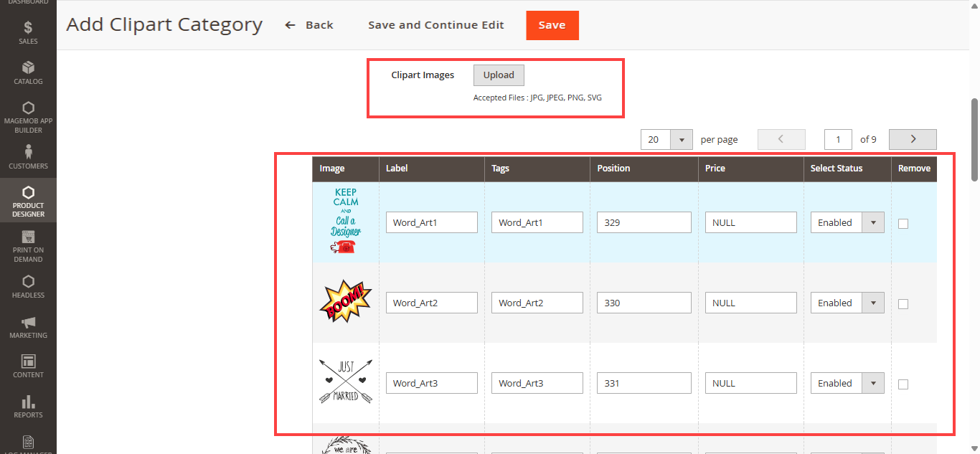980x454 pixels.
Task: Open Magemob App Builder hexagon icon
Action: pos(28,108)
